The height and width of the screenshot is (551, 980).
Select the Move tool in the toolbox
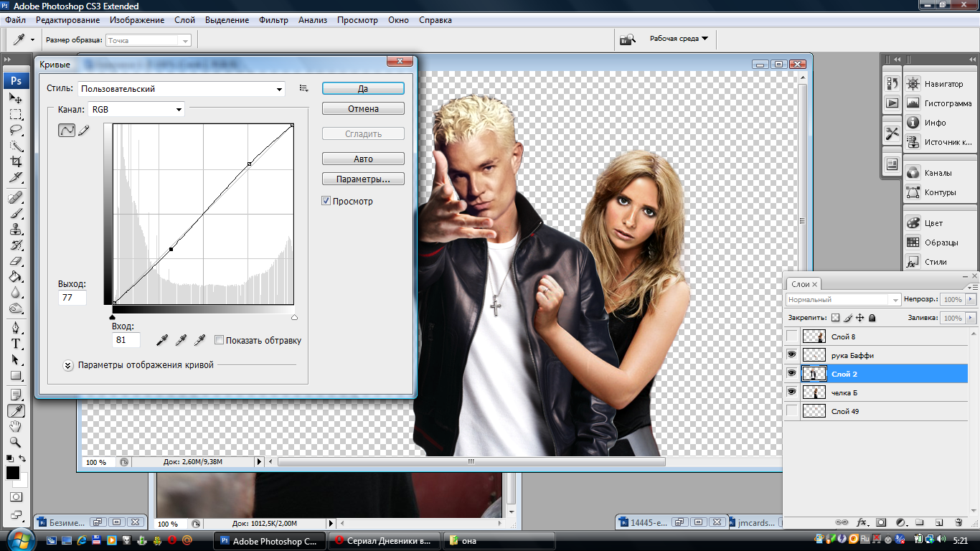tap(16, 98)
